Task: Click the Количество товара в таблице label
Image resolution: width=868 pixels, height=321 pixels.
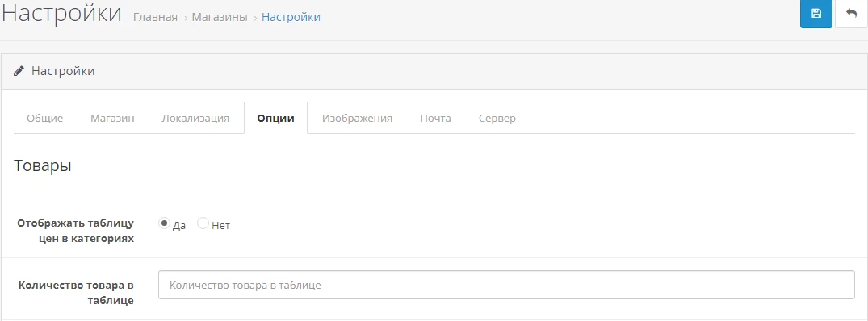Action: 77,293
